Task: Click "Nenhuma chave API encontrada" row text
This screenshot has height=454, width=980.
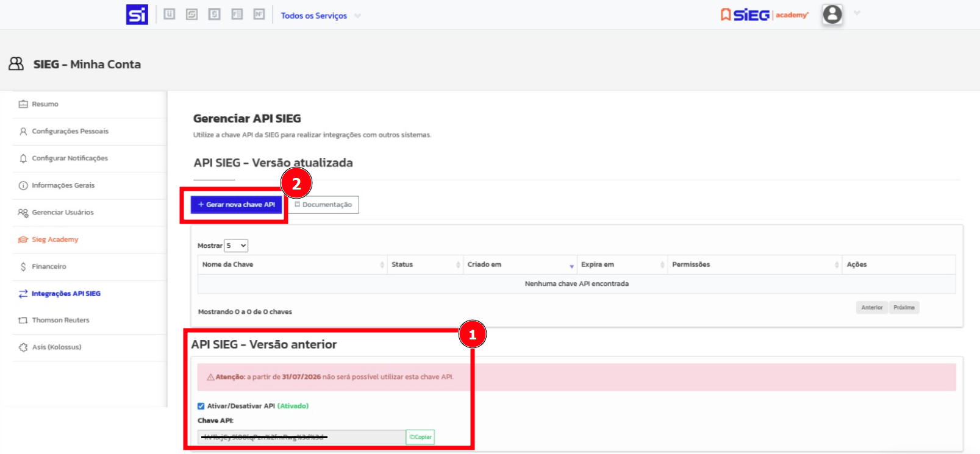Action: click(576, 284)
